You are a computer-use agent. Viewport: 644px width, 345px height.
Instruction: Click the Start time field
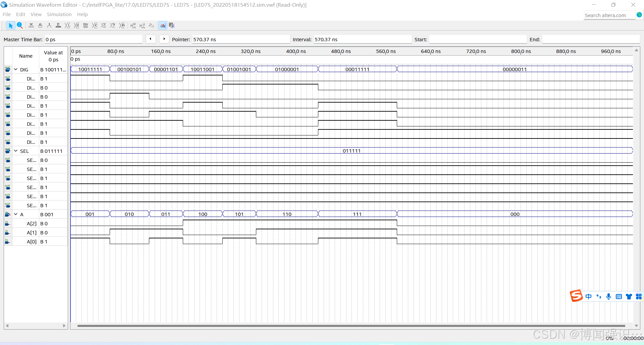[478, 40]
